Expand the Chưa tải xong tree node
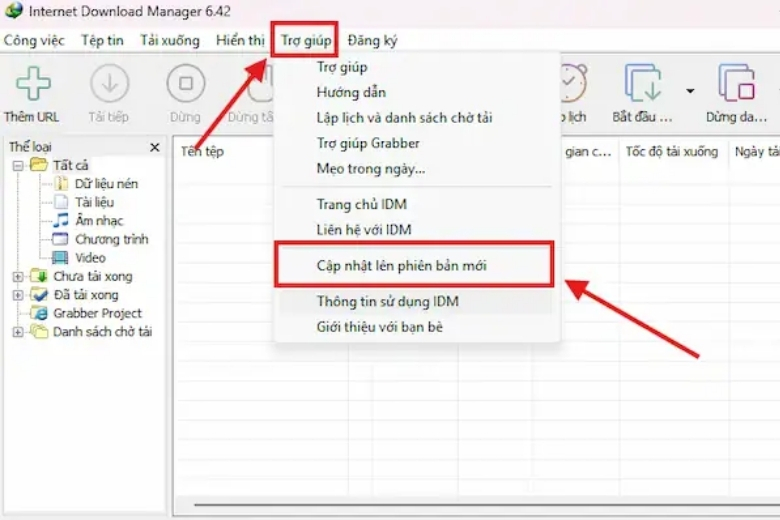Viewport: 780px width, 520px height. coord(18,276)
